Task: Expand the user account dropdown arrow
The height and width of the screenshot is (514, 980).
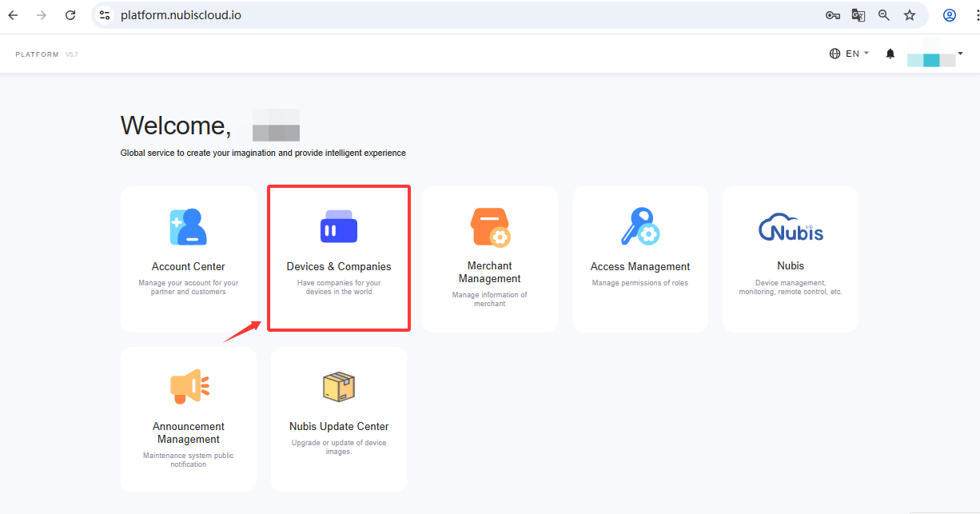Action: tap(960, 53)
